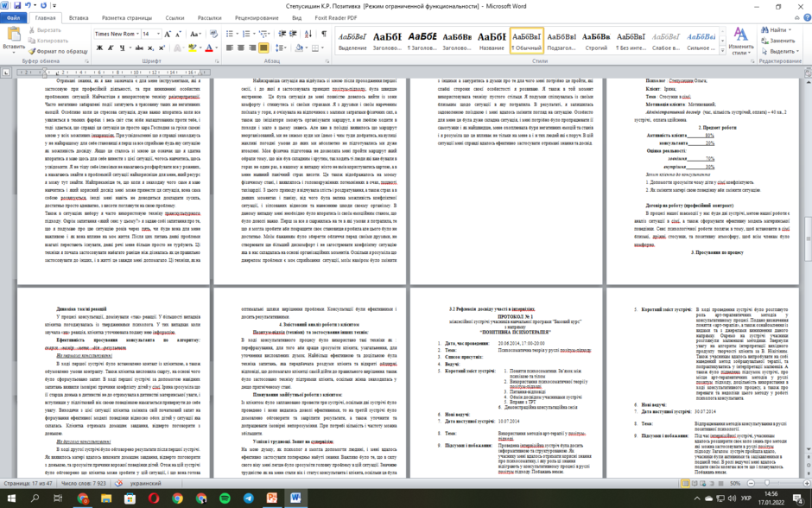Click the Save icon in Quick Access toolbar
The height and width of the screenshot is (508, 812).
[17, 6]
